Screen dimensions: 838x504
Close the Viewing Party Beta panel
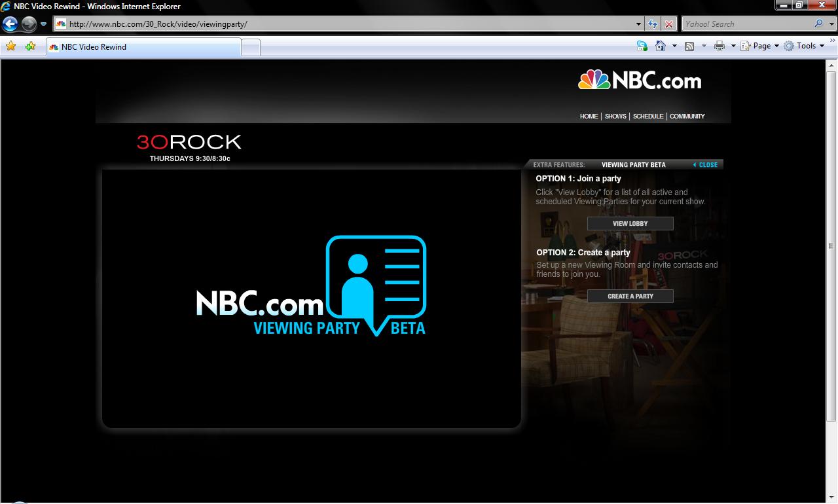tap(705, 165)
